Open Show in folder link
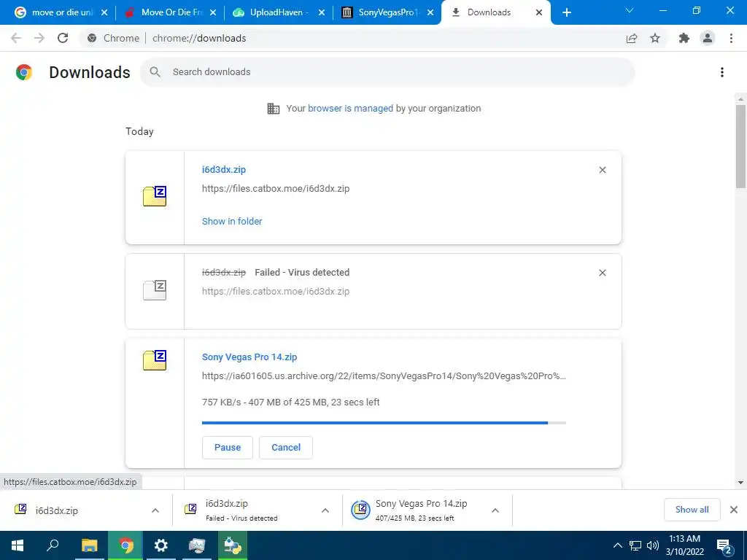Viewport: 747px width, 560px height. (x=232, y=222)
